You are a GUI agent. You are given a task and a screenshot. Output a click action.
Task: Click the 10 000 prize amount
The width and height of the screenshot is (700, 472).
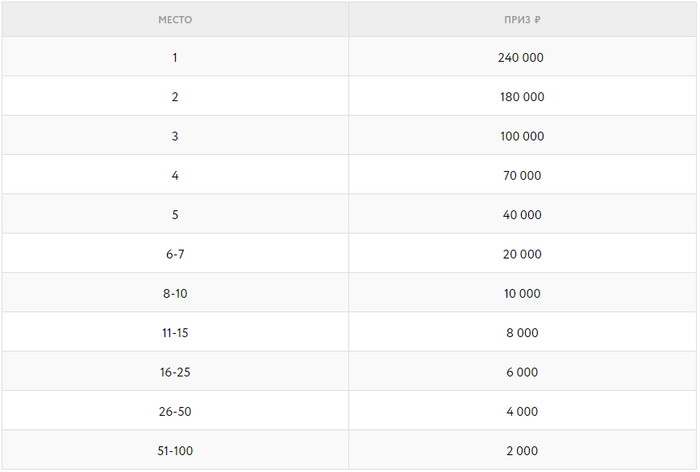(521, 294)
